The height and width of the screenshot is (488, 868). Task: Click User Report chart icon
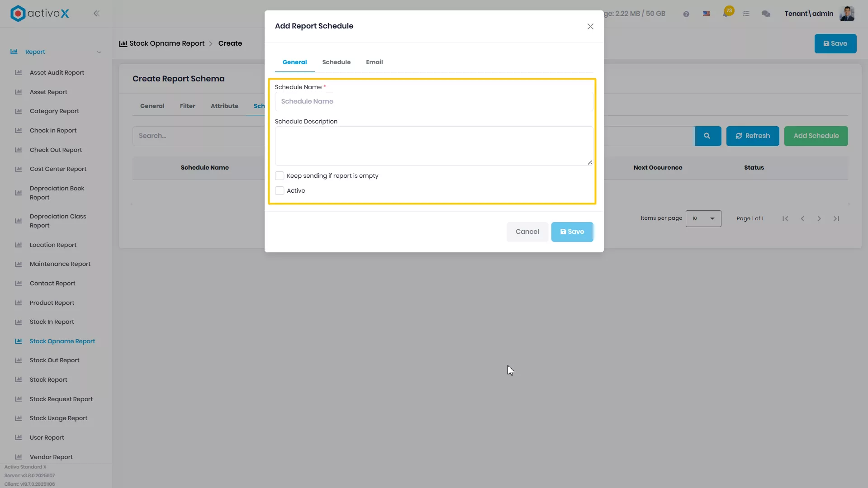pyautogui.click(x=19, y=437)
